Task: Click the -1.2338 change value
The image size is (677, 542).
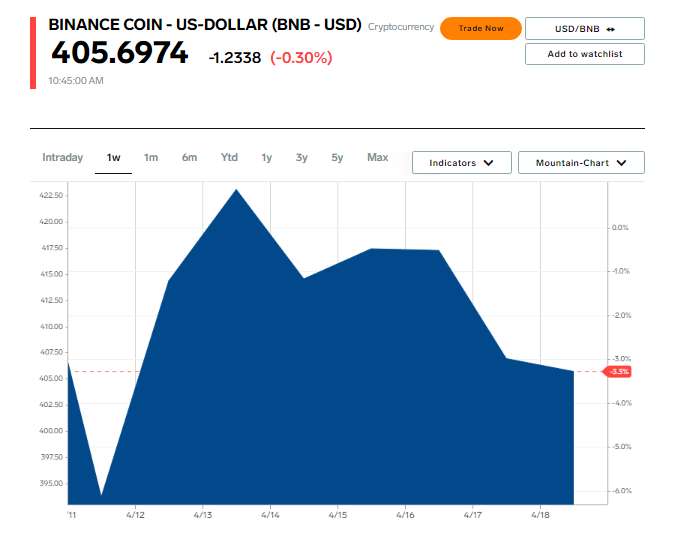Action: (x=235, y=57)
